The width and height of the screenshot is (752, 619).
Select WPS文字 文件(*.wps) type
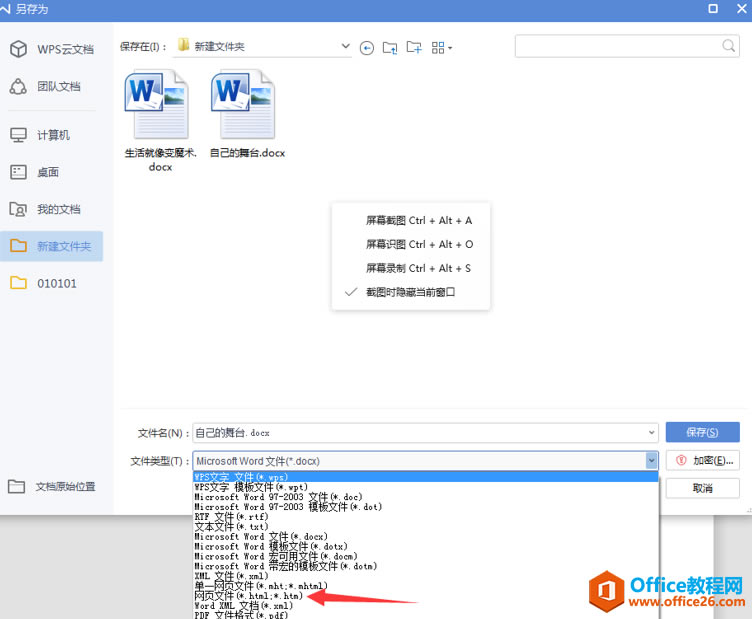click(425, 477)
